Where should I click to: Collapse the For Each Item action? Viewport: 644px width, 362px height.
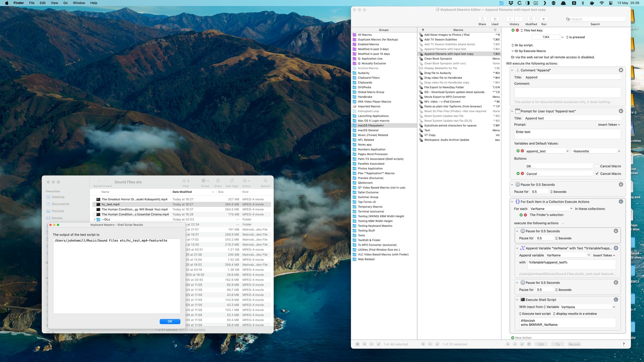[x=512, y=202]
